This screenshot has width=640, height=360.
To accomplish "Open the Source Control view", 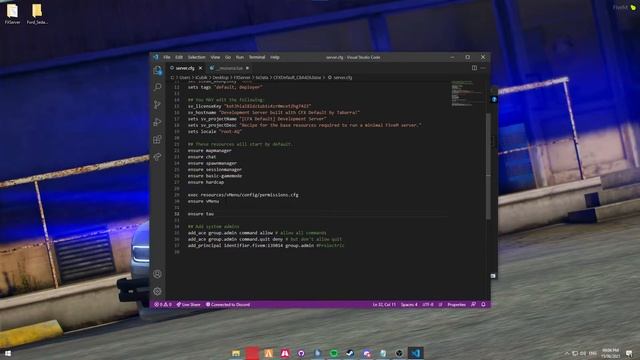I will [158, 104].
